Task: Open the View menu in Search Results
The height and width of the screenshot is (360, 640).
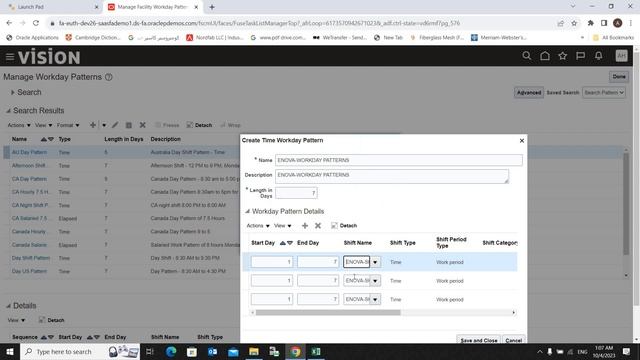Action: point(43,125)
